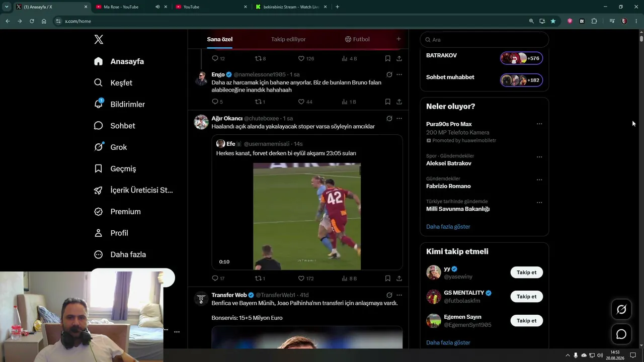Screen dimensions: 644x362
Task: Open the floating Grok button
Action: click(x=621, y=310)
